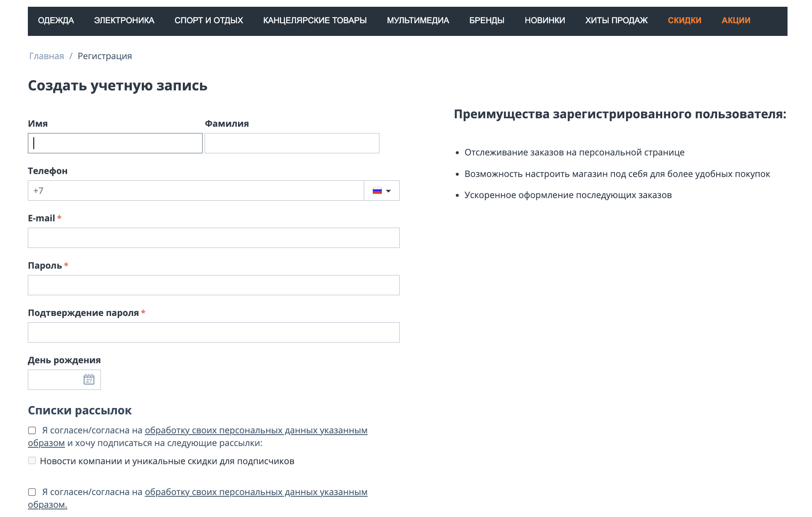Viewport: 812px width, 517px height.
Task: Open the orange СКИДКИ link
Action: (x=684, y=21)
